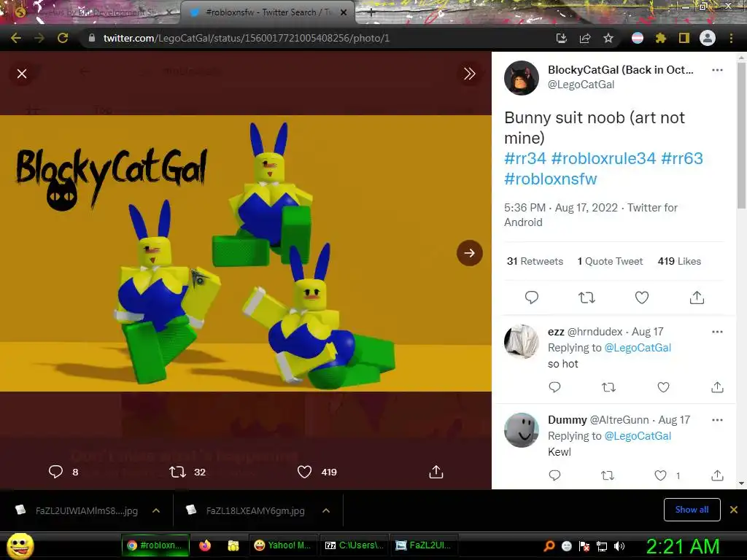Click the address bar URL

tap(247, 38)
